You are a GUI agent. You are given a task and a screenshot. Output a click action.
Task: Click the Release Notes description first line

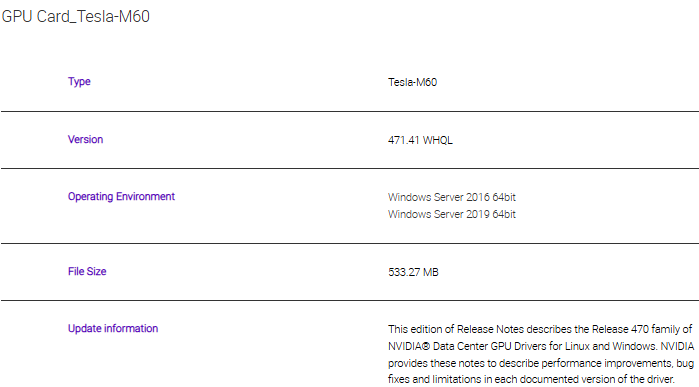coord(540,329)
